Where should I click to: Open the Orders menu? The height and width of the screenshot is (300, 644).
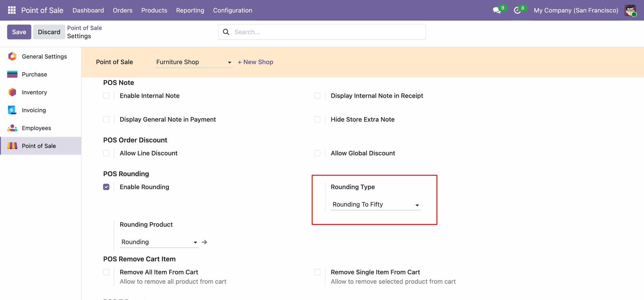click(x=123, y=10)
